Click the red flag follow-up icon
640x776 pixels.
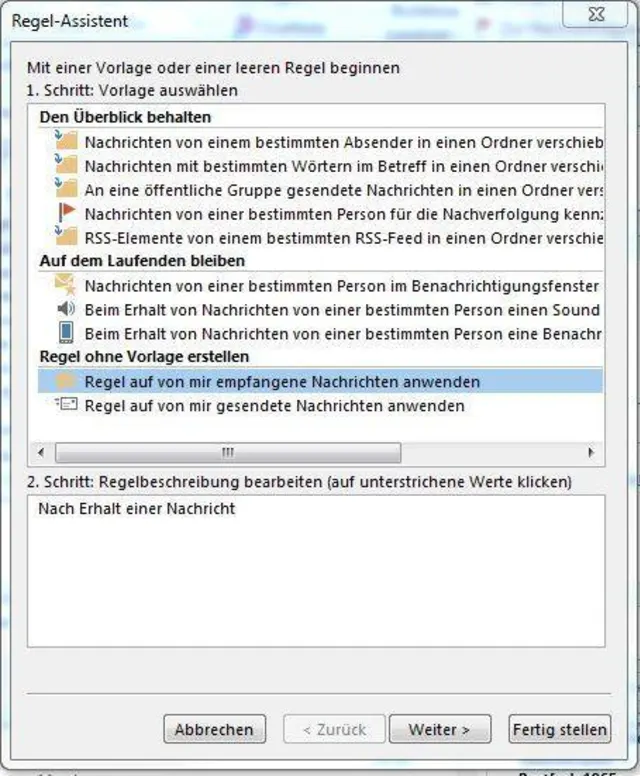[66, 213]
